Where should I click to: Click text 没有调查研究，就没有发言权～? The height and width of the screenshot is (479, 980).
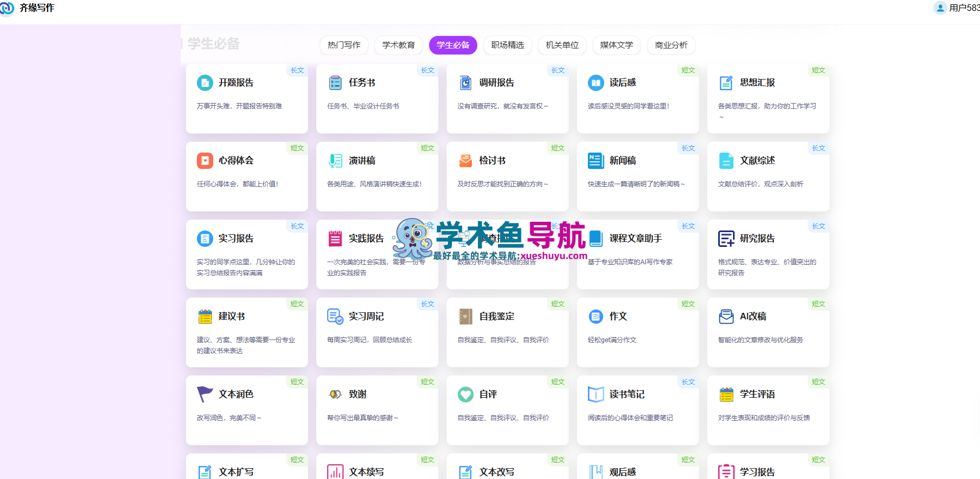[503, 106]
